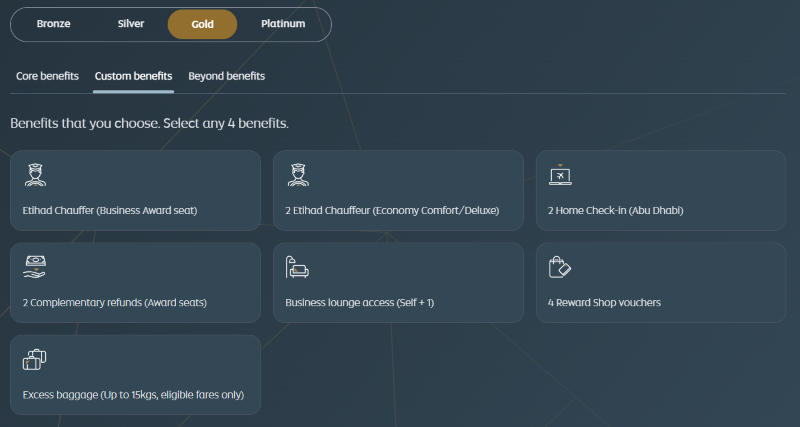Image resolution: width=800 pixels, height=427 pixels.
Task: Open the Core benefits tab
Action: pyautogui.click(x=47, y=76)
